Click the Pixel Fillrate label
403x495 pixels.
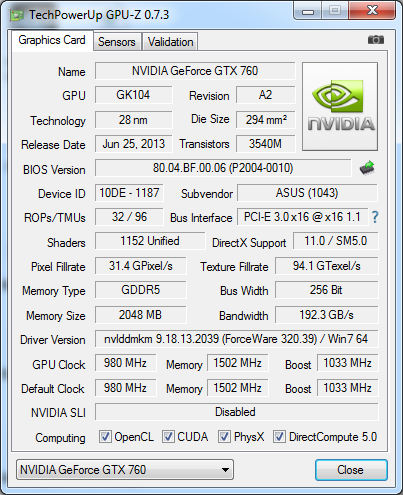click(58, 267)
